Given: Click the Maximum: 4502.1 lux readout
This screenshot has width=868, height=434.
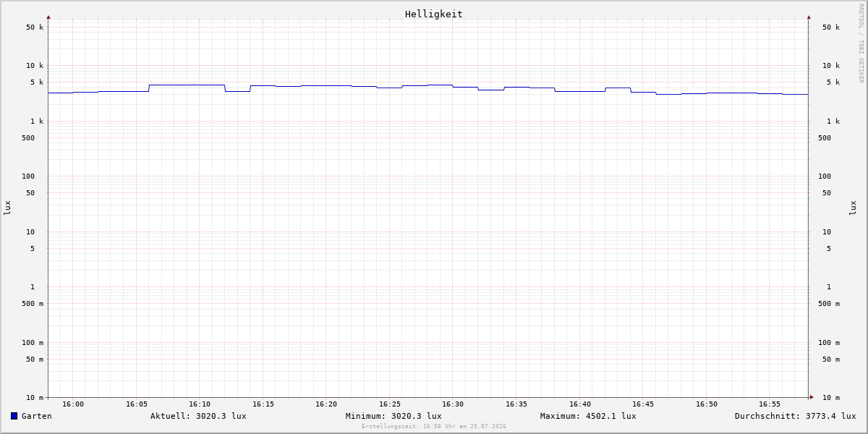Looking at the screenshot, I should [x=588, y=416].
